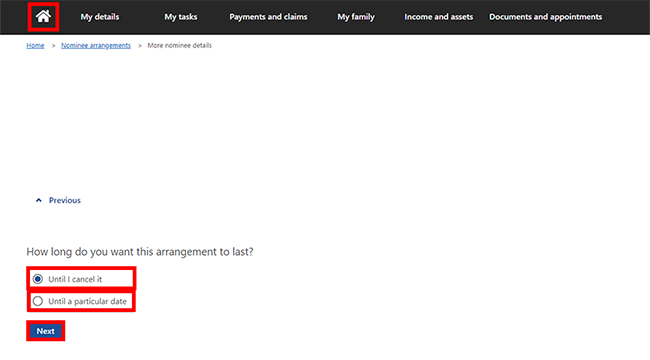Viewport: 650px width, 360px height.
Task: Open Documents and appointments menu
Action: point(546,17)
